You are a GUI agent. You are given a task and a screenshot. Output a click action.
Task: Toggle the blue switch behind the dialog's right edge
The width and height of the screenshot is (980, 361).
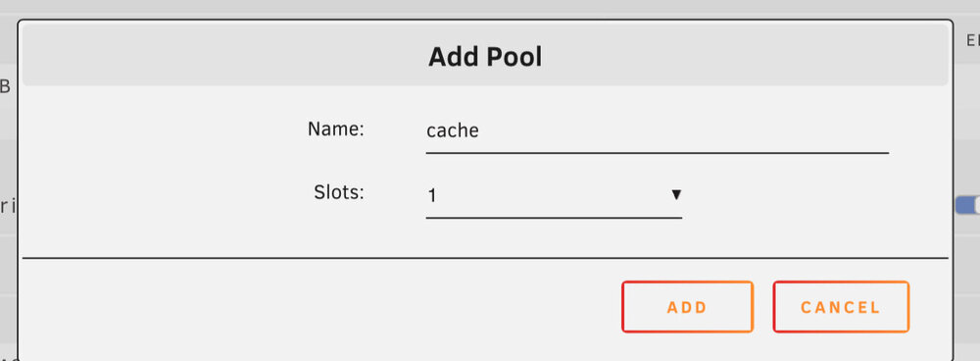click(x=967, y=205)
